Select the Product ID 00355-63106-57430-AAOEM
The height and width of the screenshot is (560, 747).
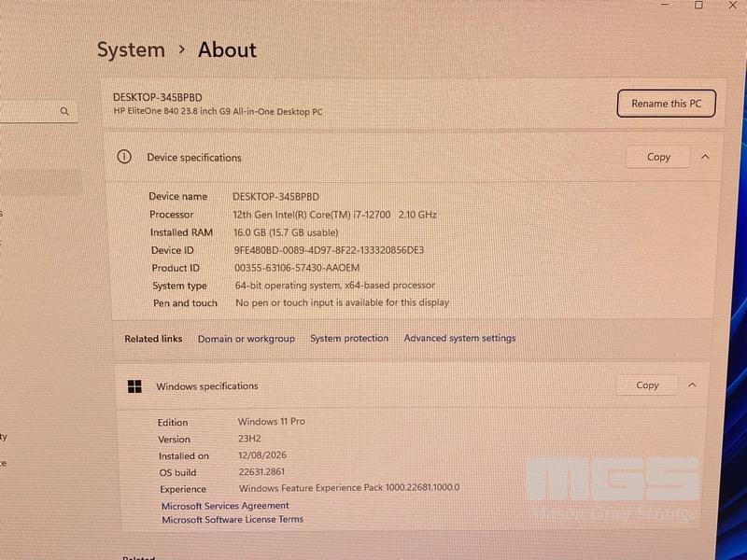(x=297, y=268)
